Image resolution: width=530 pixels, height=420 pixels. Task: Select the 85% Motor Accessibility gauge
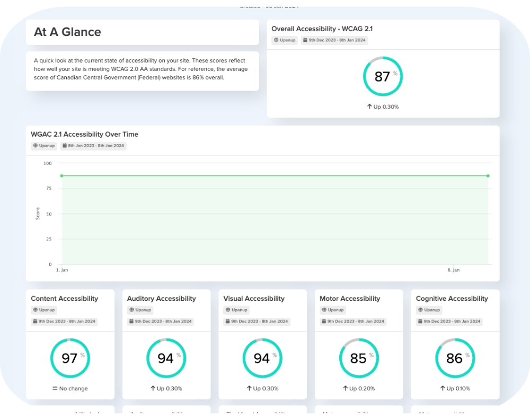point(359,358)
